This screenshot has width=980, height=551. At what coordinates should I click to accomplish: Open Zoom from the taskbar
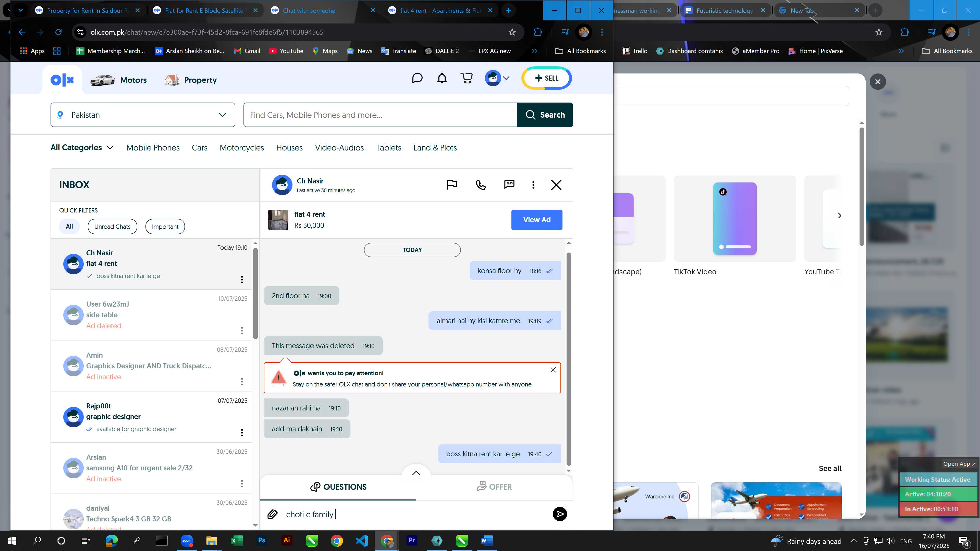pyautogui.click(x=186, y=540)
